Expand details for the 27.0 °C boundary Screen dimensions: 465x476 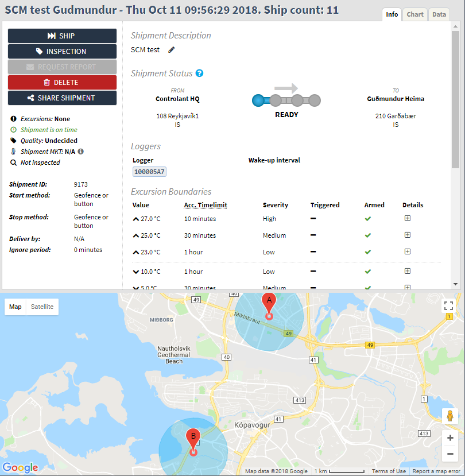(x=408, y=218)
